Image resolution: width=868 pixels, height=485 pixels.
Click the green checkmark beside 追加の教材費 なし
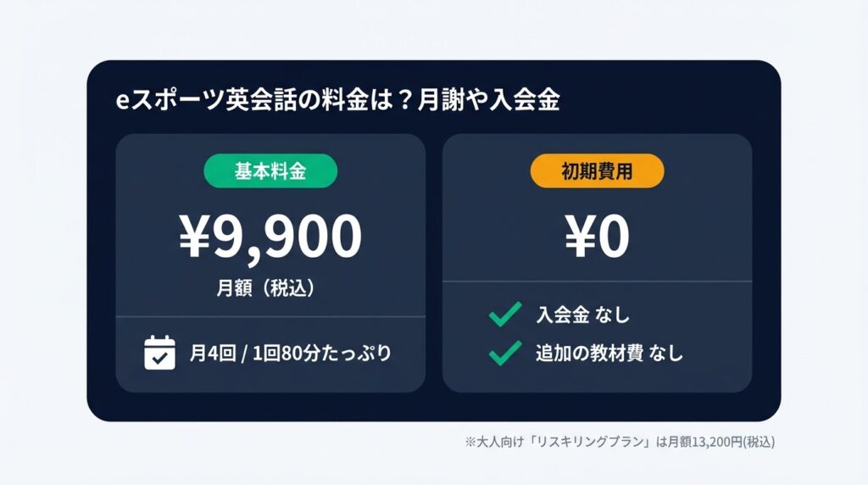(504, 353)
